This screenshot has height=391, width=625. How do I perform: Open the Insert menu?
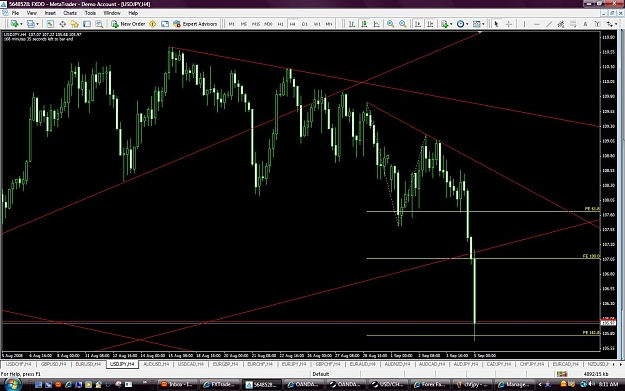coord(50,13)
